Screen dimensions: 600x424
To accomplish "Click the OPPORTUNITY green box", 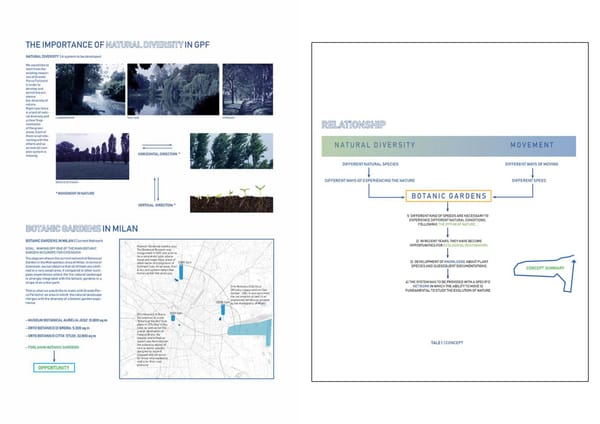I will [54, 368].
